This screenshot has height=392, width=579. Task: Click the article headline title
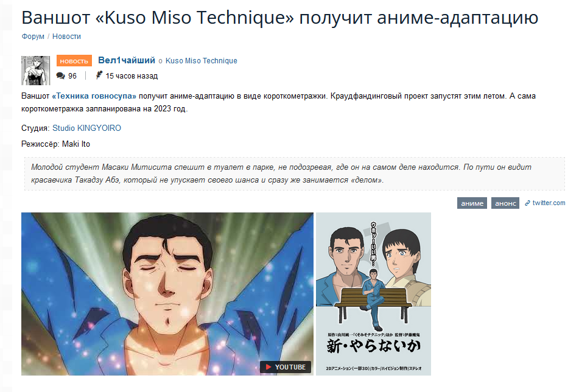pyautogui.click(x=280, y=18)
